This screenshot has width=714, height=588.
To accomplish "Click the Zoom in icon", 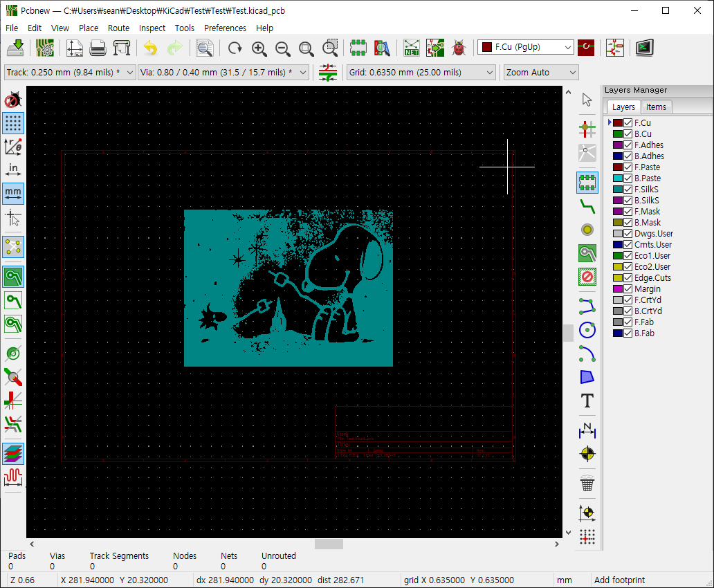I will 259,48.
